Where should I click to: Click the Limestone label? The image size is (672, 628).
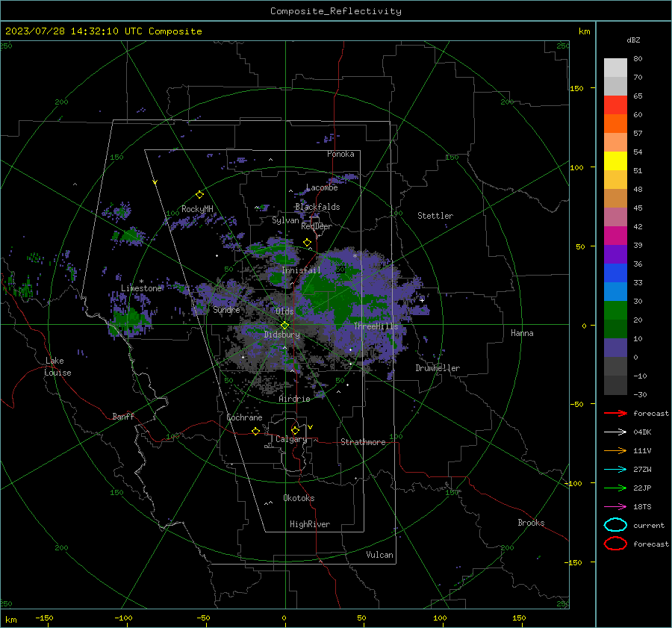pyautogui.click(x=141, y=288)
